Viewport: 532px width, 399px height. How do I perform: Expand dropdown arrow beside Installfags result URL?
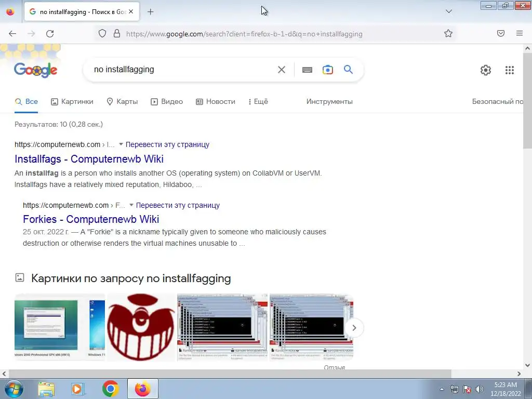[x=121, y=144]
